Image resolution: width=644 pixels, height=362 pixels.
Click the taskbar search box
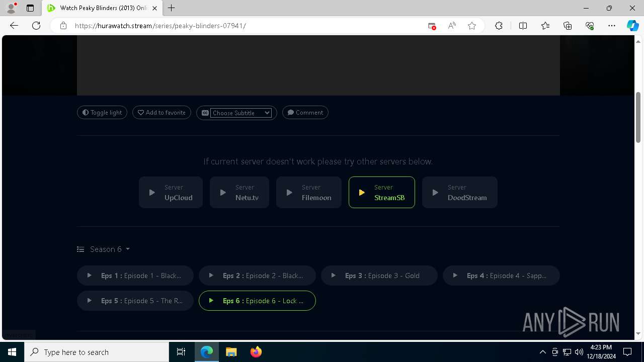click(97, 352)
